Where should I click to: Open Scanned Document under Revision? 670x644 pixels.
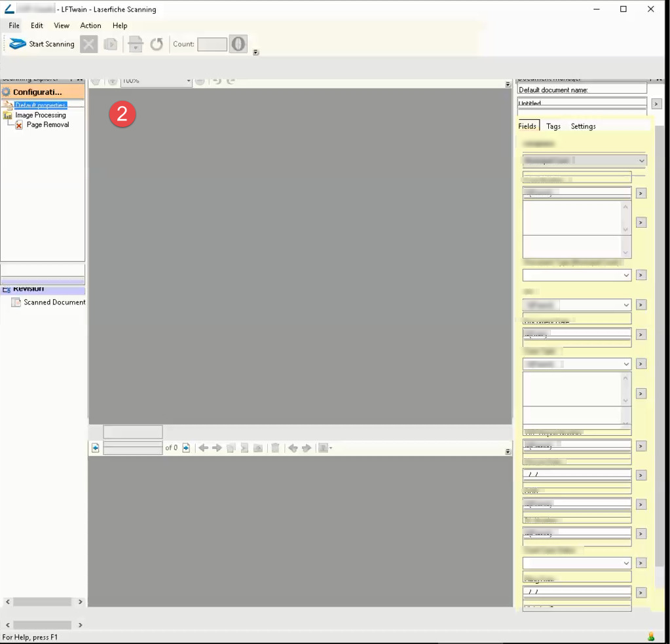tap(54, 302)
